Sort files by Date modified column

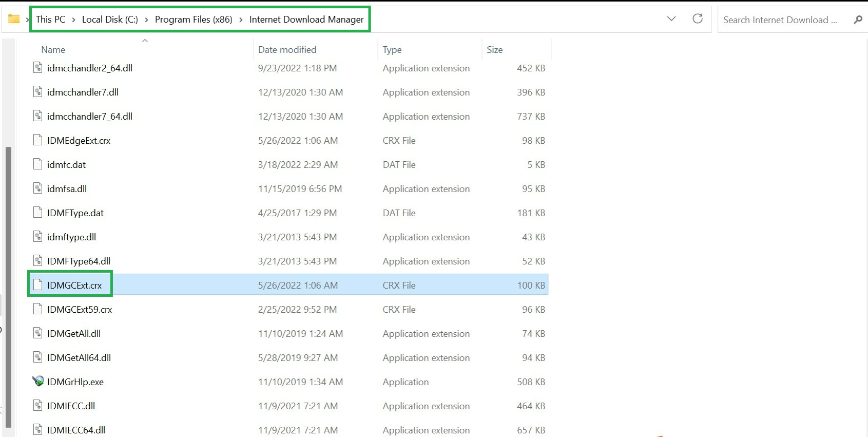pyautogui.click(x=287, y=50)
